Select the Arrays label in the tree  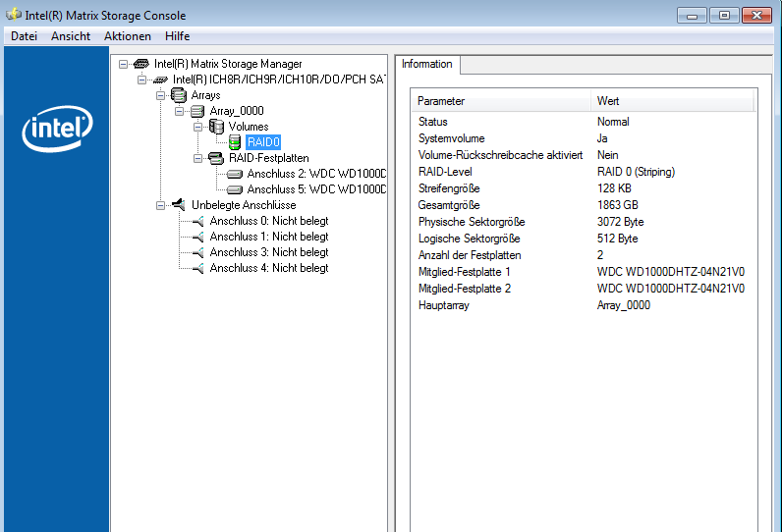(205, 95)
